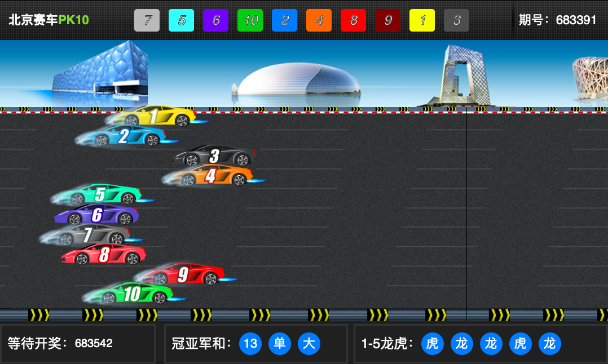Click the 北京赛车PK10 title logo
Viewport: 608px width, 364px height.
click(49, 20)
